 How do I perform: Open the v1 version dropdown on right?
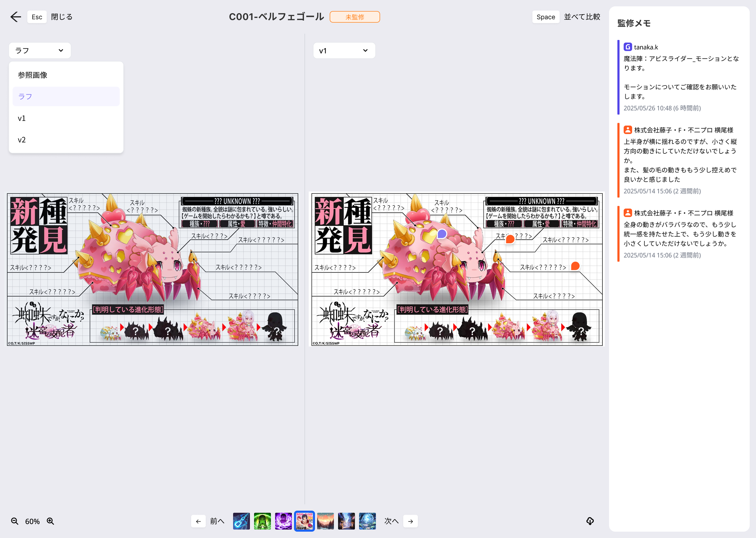(x=344, y=51)
